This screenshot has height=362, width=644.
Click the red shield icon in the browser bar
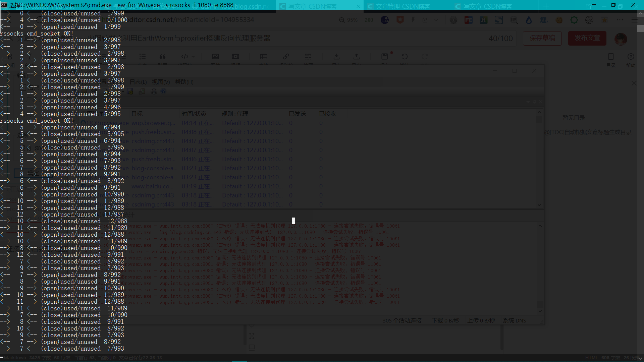point(400,20)
